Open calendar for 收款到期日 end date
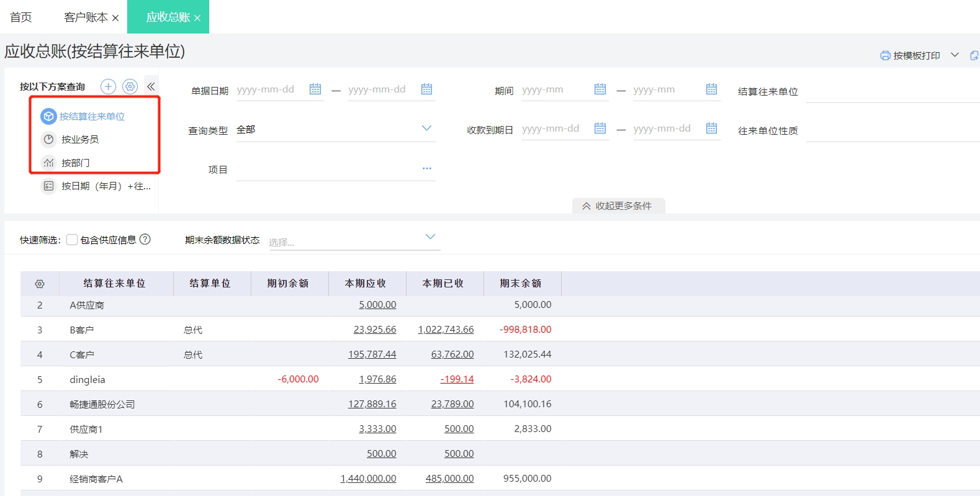 coord(711,129)
